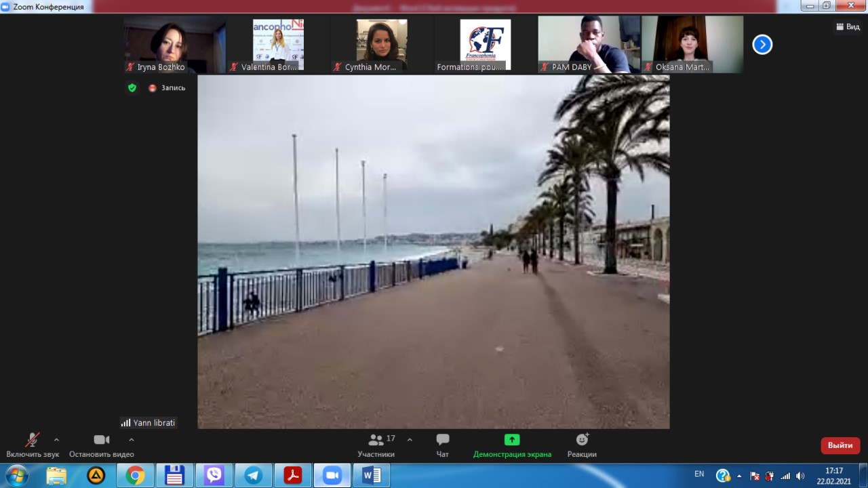
Task: Show next participants with blue arrow
Action: click(x=762, y=45)
